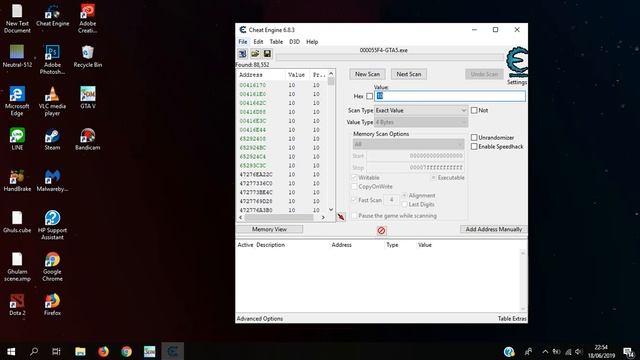Select Microsoft Edge desktop icon
This screenshot has width=640, height=360.
[x=17, y=101]
